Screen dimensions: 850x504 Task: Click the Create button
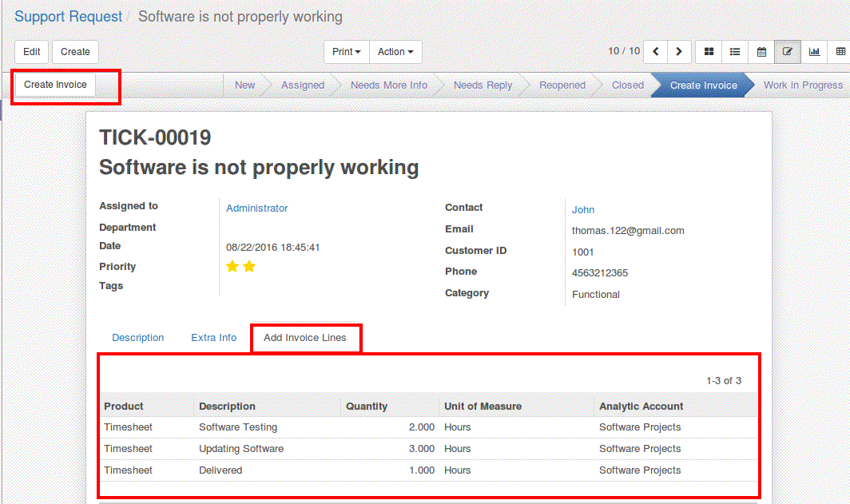pyautogui.click(x=75, y=52)
